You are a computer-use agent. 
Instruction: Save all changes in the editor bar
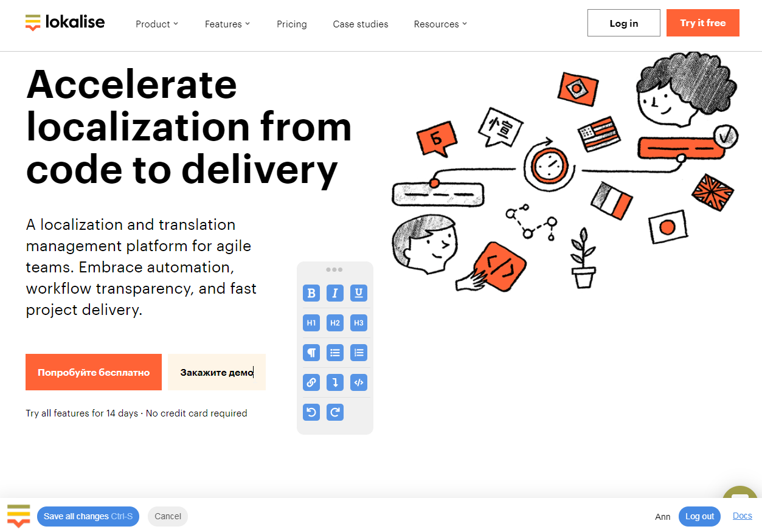(88, 516)
